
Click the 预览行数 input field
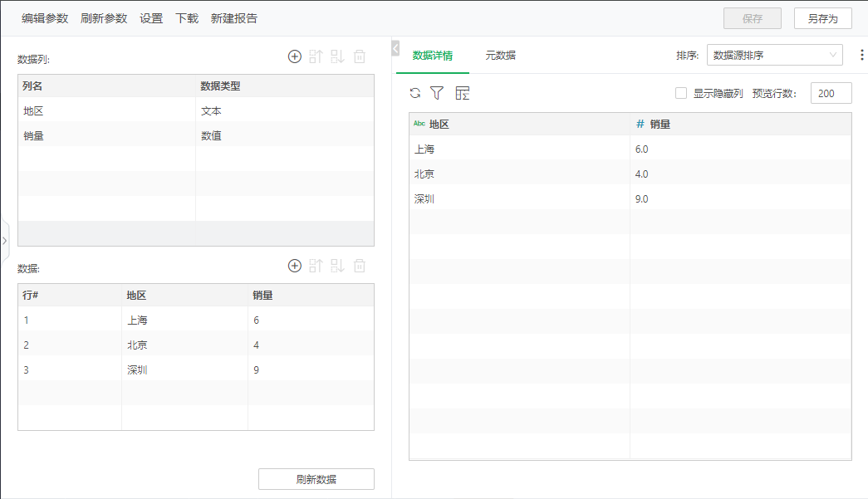(x=831, y=94)
